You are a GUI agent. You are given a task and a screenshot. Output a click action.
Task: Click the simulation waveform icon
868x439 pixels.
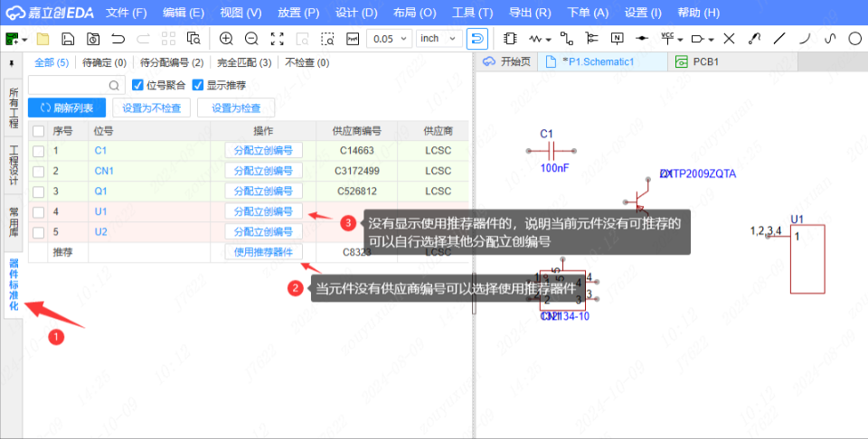[x=353, y=39]
